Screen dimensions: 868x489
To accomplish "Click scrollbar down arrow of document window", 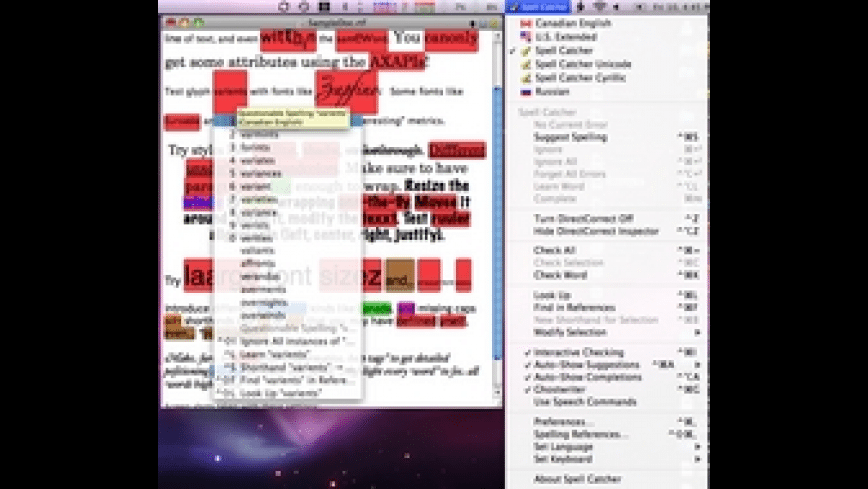I will pos(497,393).
